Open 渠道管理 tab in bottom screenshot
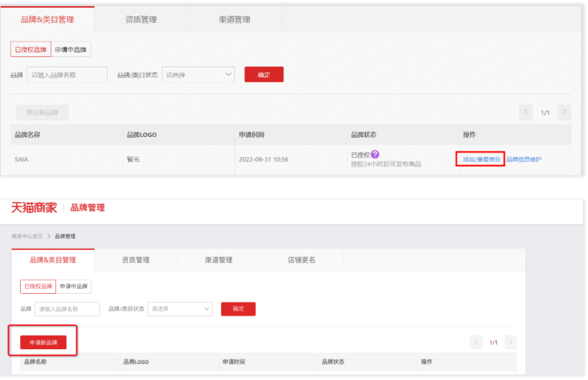The height and width of the screenshot is (380, 588). tap(219, 260)
